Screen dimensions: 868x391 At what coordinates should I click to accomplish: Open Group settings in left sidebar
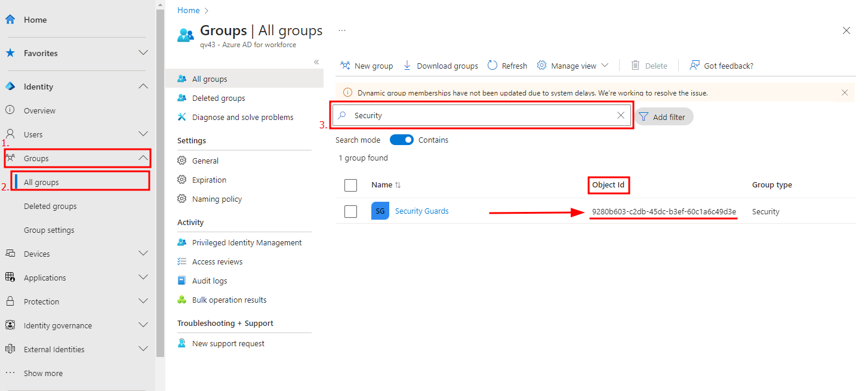(49, 230)
